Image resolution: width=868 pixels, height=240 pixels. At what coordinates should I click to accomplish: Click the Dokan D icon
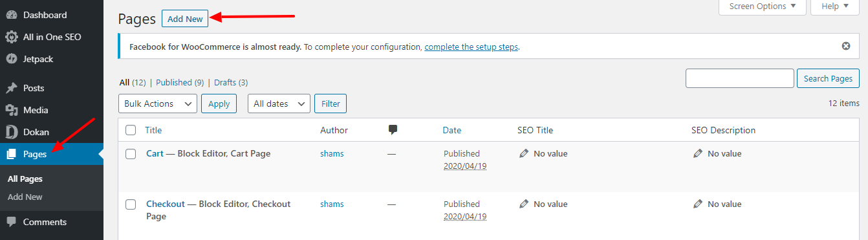[12, 132]
